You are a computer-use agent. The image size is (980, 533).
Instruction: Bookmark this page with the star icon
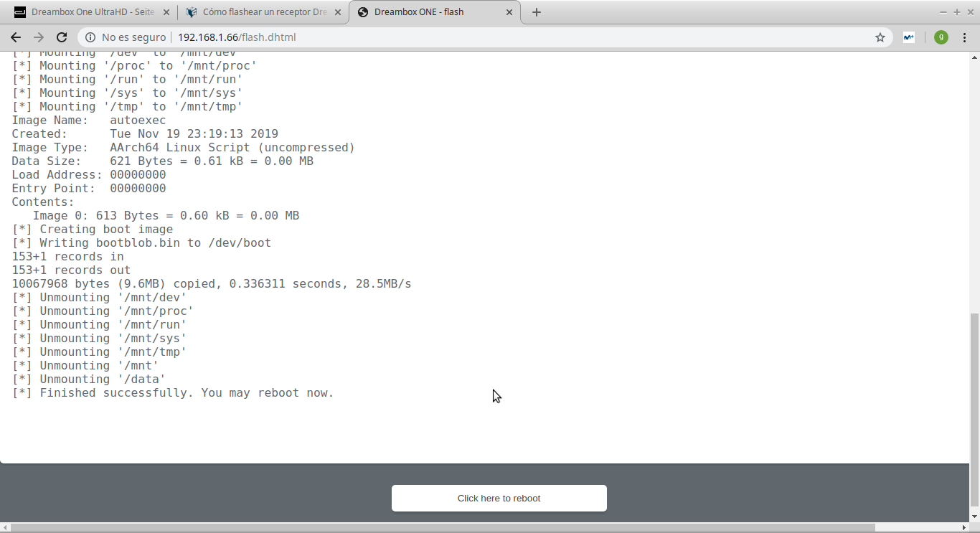tap(880, 37)
